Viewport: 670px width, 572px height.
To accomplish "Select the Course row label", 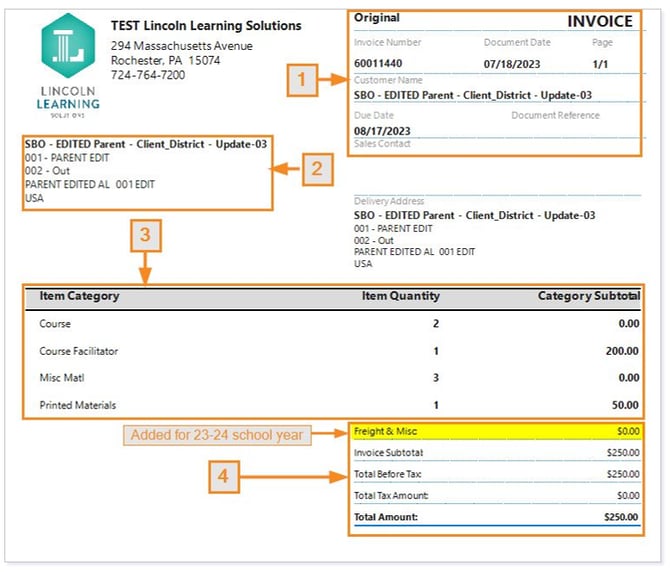I will coord(55,324).
